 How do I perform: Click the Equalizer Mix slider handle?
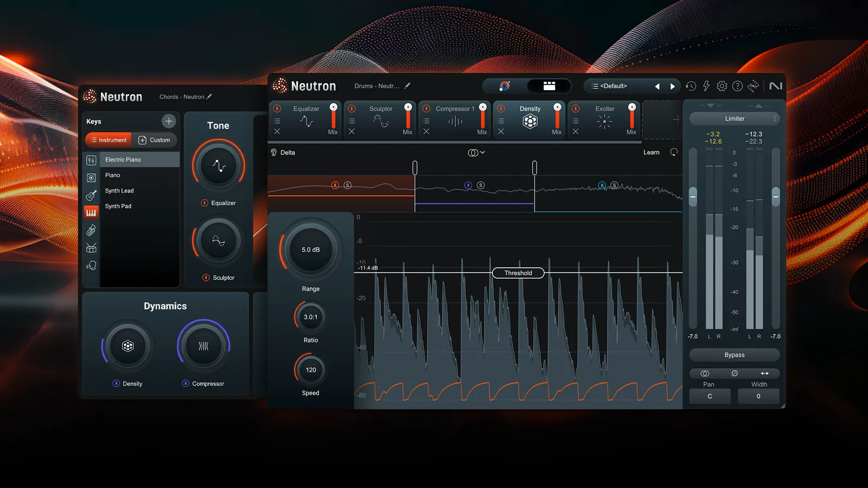[333, 107]
